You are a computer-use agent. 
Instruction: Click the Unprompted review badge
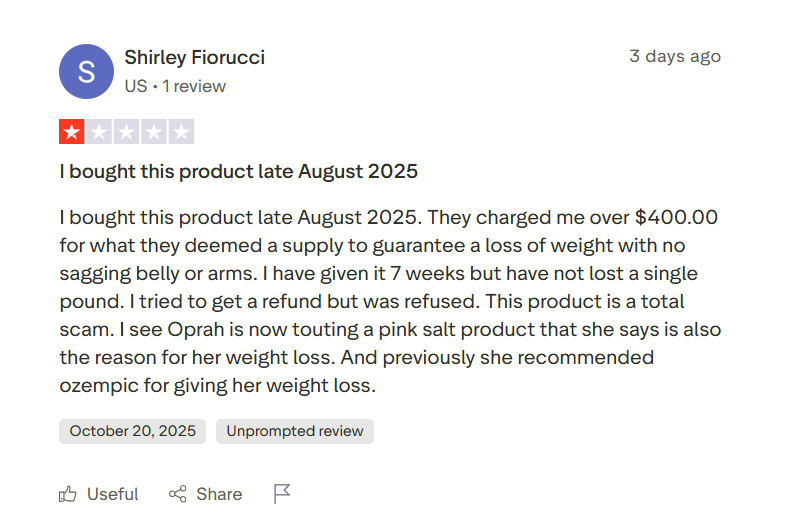pyautogui.click(x=295, y=431)
